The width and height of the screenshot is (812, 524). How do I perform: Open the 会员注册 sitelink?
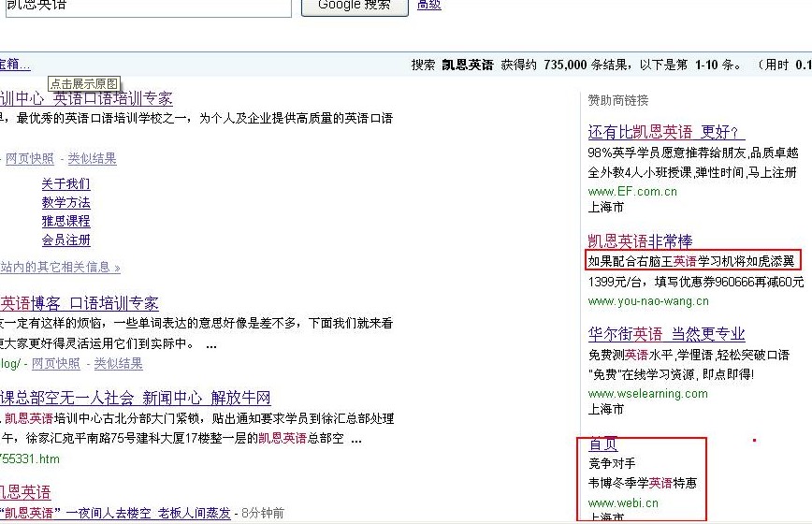pyautogui.click(x=65, y=240)
